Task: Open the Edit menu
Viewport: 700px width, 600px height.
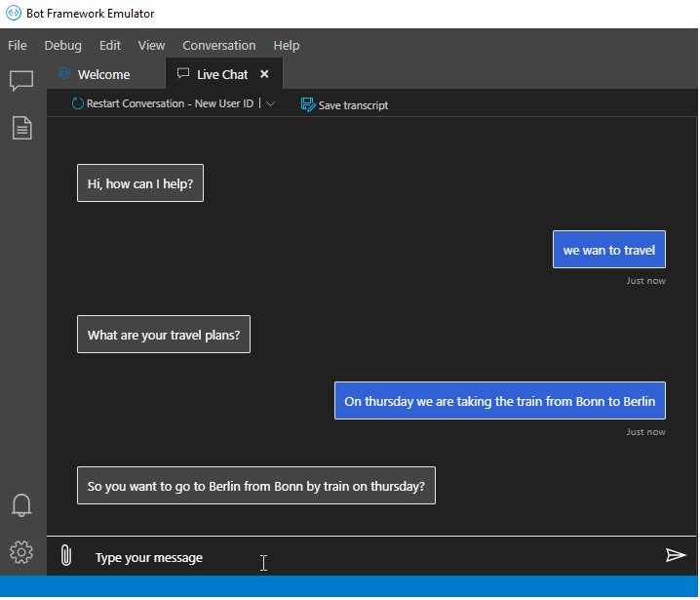Action: (x=110, y=46)
